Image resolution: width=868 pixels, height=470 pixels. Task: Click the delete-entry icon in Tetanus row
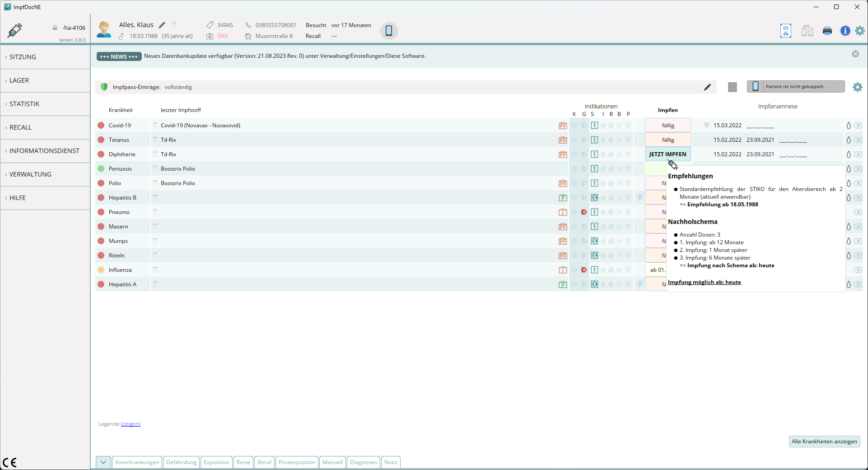tap(858, 140)
